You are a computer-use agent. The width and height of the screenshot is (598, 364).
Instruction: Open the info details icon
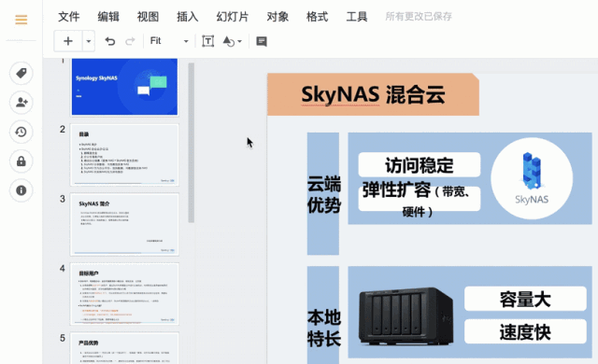[21, 190]
